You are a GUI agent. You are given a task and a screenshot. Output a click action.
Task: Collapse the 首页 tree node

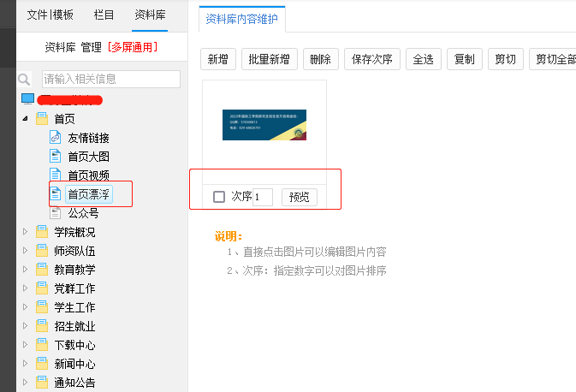[x=25, y=119]
